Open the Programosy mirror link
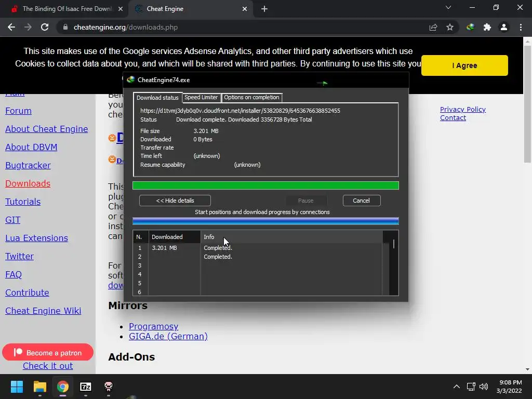This screenshot has width=532, height=399. (153, 326)
